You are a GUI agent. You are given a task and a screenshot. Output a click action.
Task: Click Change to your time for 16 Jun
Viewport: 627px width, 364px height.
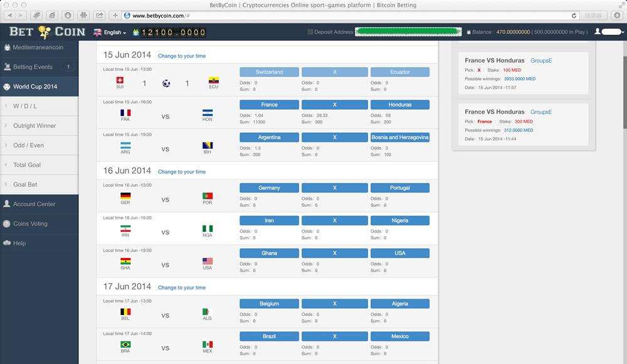click(182, 172)
